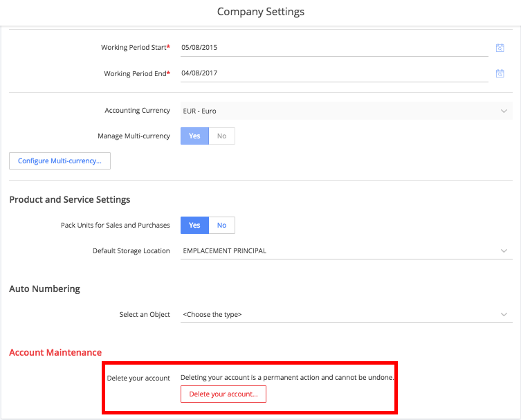Image resolution: width=521 pixels, height=420 pixels.
Task: Open calendar picker for Working Period End
Action: pyautogui.click(x=500, y=73)
